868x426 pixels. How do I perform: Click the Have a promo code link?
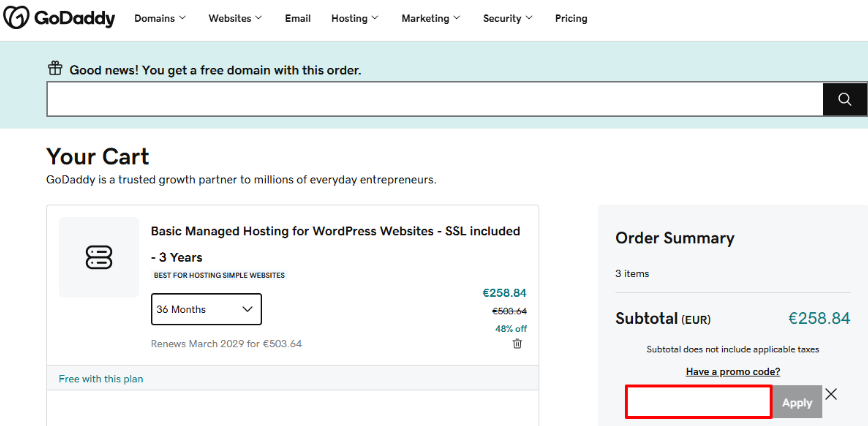(733, 372)
